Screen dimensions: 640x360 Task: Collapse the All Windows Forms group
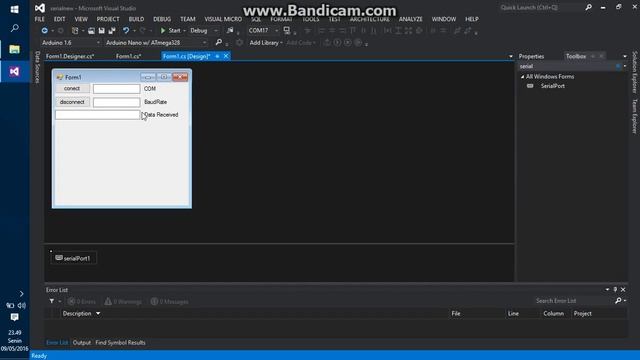[x=522, y=77]
